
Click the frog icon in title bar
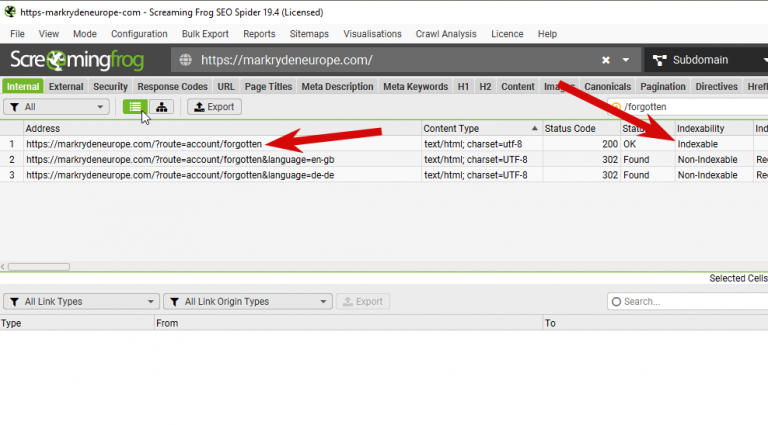tap(10, 12)
